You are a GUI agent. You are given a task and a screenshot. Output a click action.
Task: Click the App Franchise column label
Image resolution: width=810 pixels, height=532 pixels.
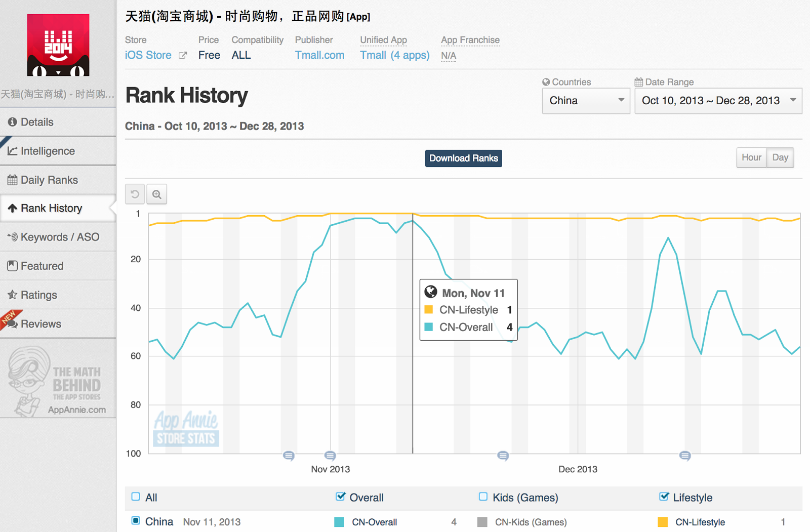[470, 40]
